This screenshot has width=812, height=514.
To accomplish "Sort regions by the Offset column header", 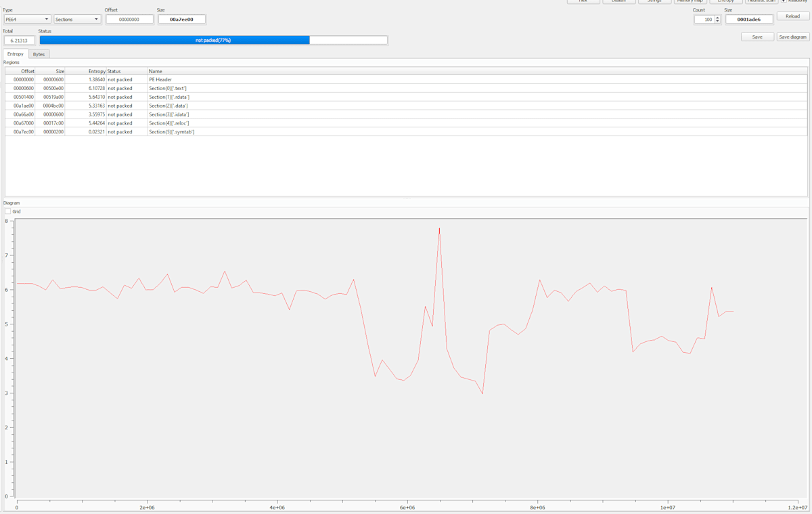I will [x=20, y=71].
